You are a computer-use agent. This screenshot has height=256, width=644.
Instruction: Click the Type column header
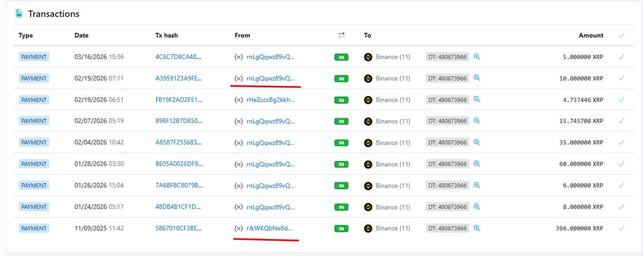click(x=25, y=35)
